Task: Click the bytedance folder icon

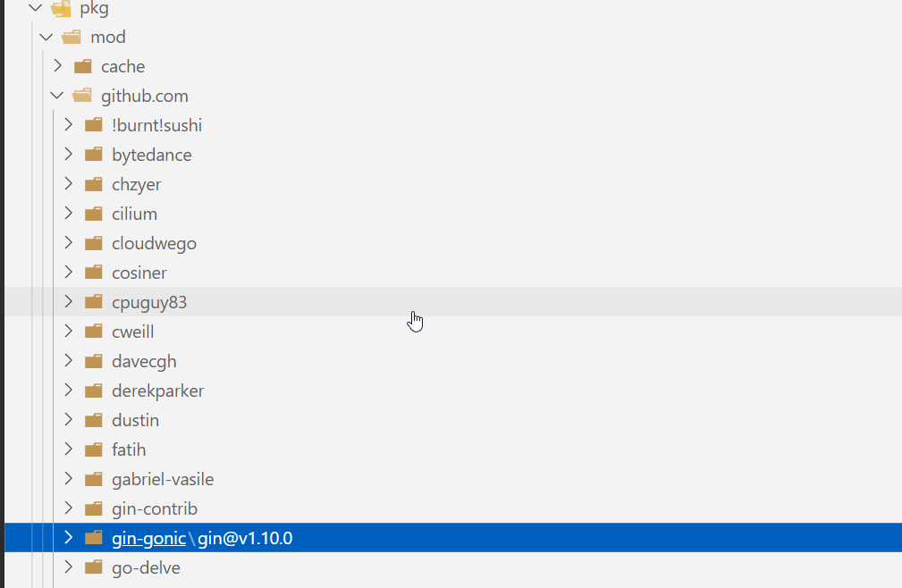Action: 94,154
